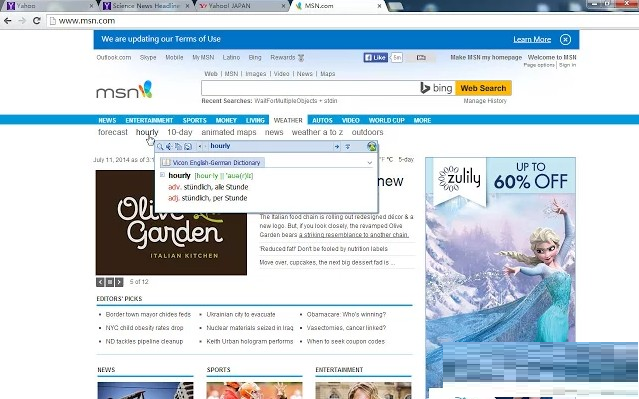Copy the definition using the popup copy icon
The width and height of the screenshot is (639, 399).
click(178, 146)
